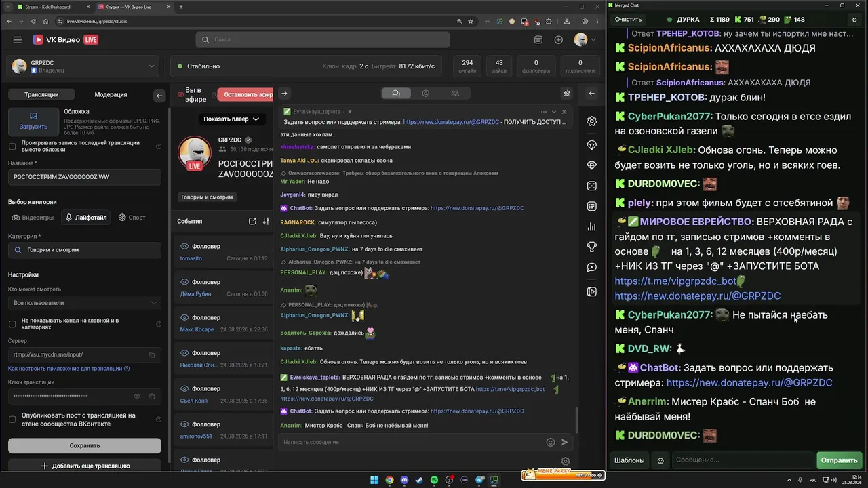868x488 pixels.
Task: Click Отправить in Merged Chat
Action: coord(839,460)
